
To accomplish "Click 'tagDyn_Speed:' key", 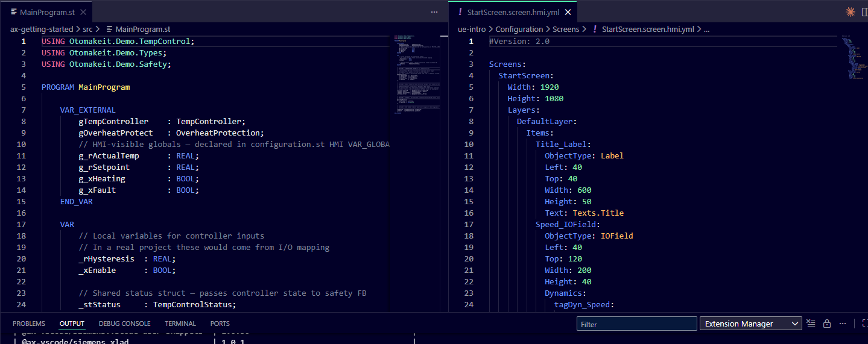I will [584, 304].
